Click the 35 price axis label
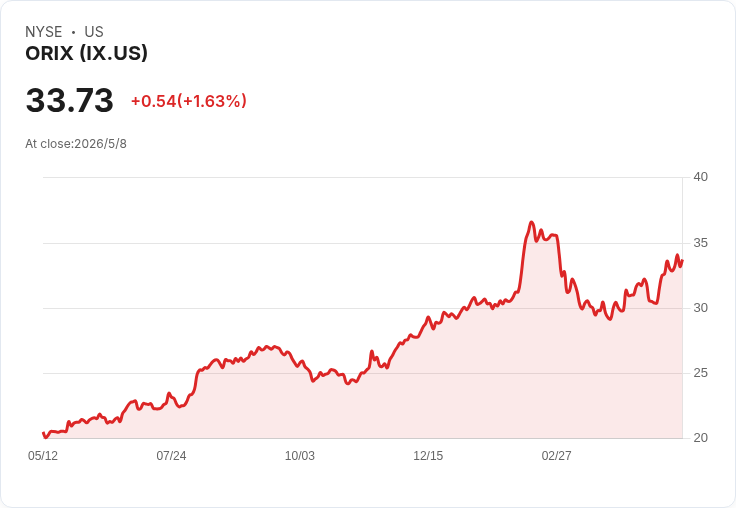The height and width of the screenshot is (508, 736). (701, 243)
